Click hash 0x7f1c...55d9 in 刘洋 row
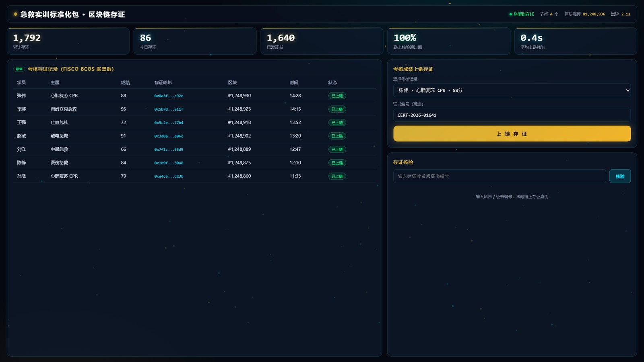 pos(169,150)
